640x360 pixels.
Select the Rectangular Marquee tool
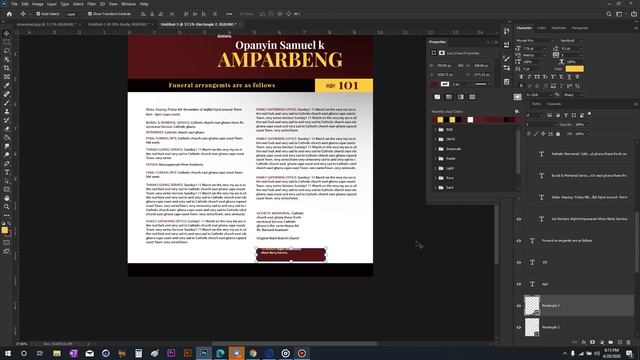[x=7, y=42]
